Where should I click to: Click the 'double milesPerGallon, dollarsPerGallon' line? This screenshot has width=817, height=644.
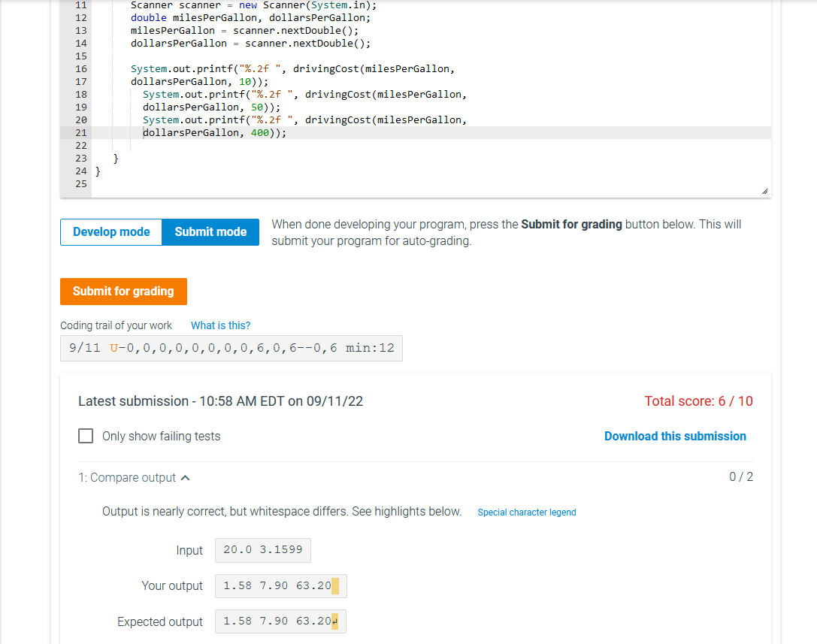click(250, 18)
